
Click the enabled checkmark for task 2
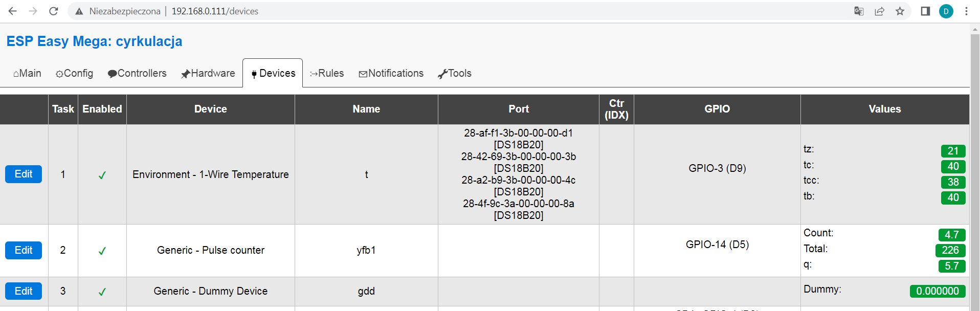point(102,251)
